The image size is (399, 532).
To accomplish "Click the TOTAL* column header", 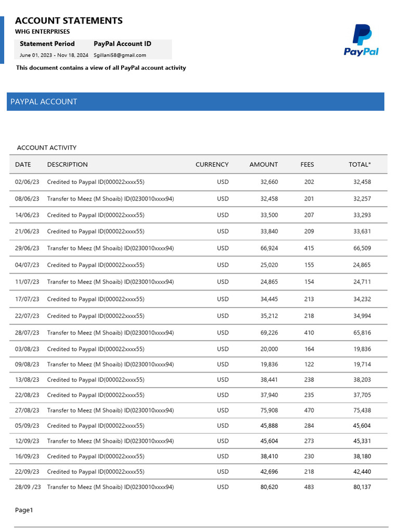I will tap(360, 165).
